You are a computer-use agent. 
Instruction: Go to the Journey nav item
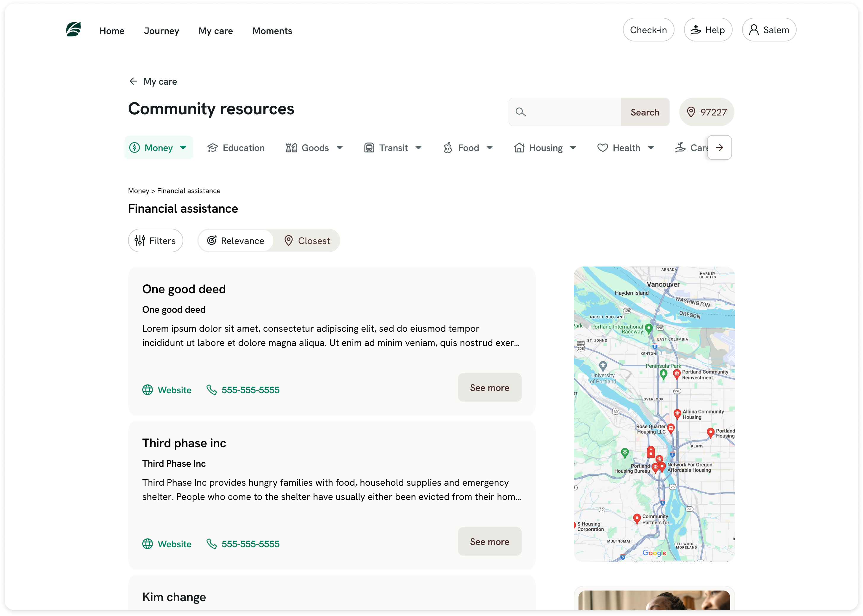point(161,31)
